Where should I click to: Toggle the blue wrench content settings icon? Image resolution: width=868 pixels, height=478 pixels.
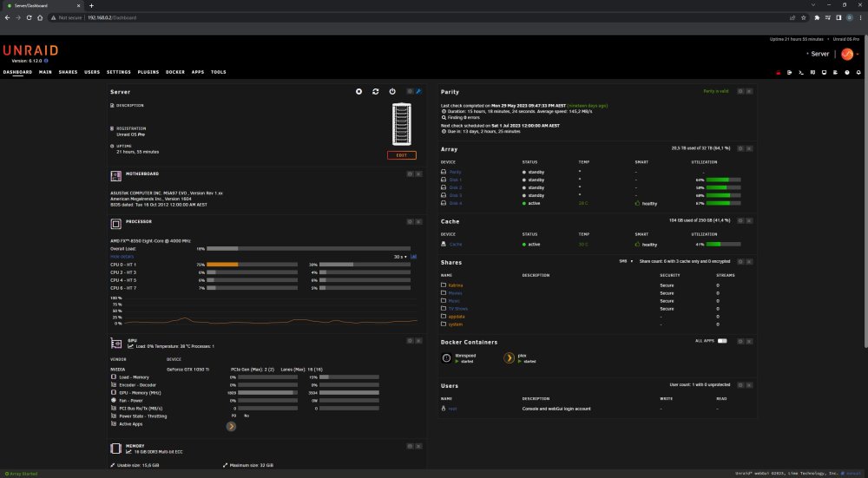pos(418,91)
